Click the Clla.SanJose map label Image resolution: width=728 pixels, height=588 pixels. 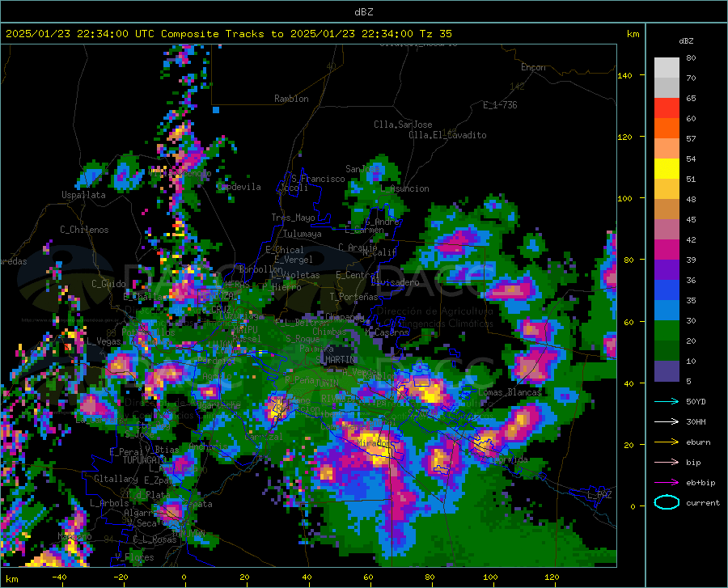(403, 125)
